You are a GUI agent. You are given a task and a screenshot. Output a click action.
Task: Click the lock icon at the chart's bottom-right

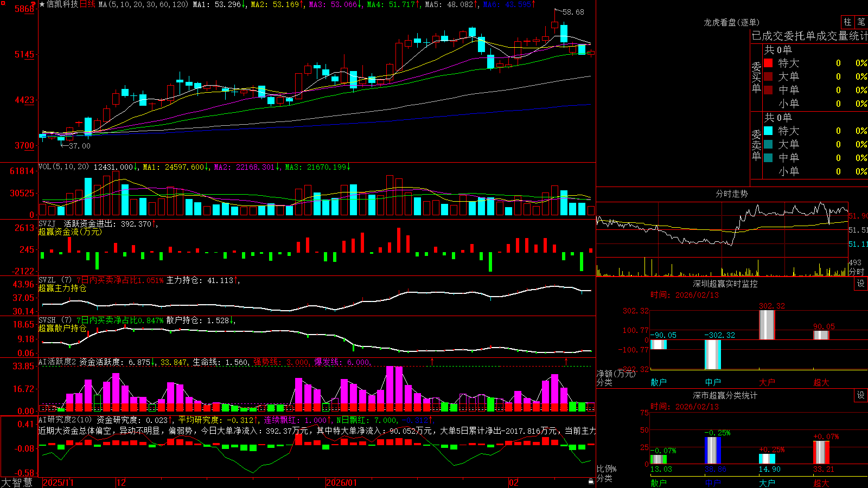pos(591,481)
